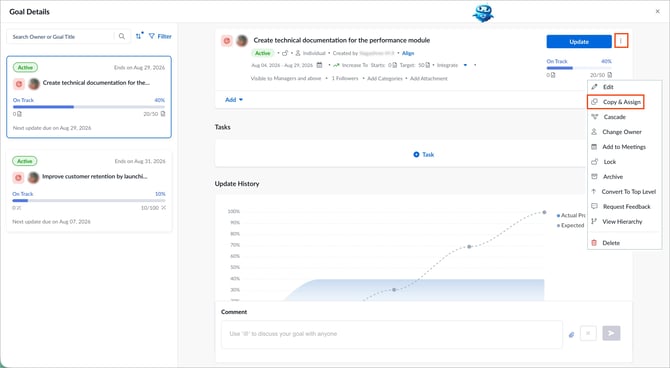Click 'Next update due on Aug 07, 2026'

51,221
